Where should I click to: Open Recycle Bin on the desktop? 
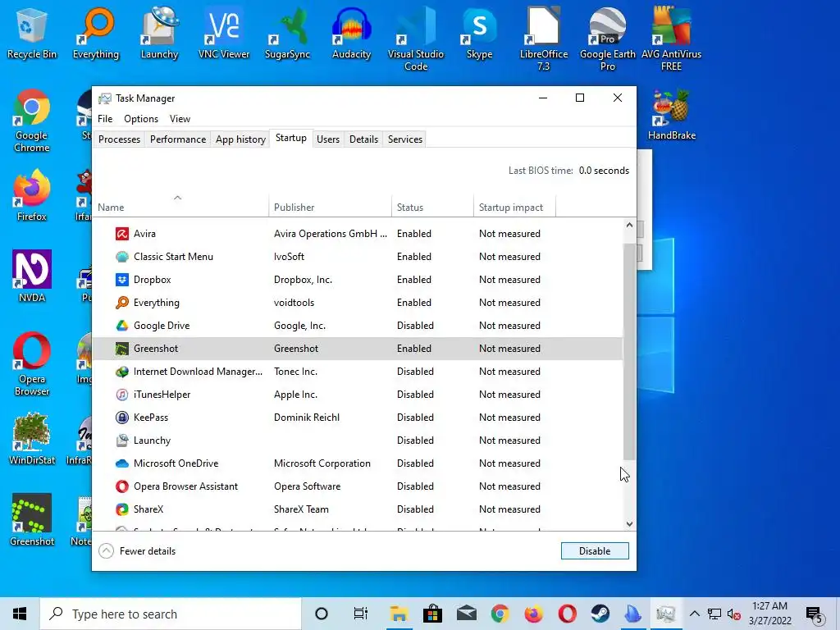pos(32,32)
